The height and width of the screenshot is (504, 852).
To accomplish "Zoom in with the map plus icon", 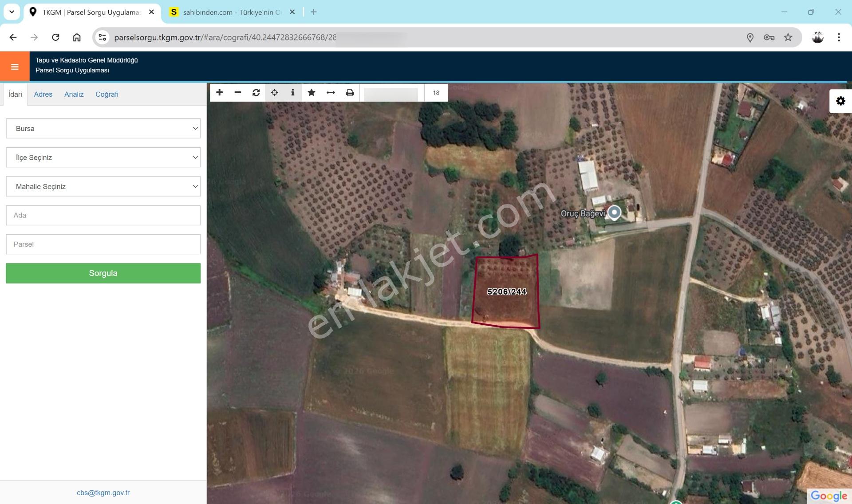I will click(219, 93).
